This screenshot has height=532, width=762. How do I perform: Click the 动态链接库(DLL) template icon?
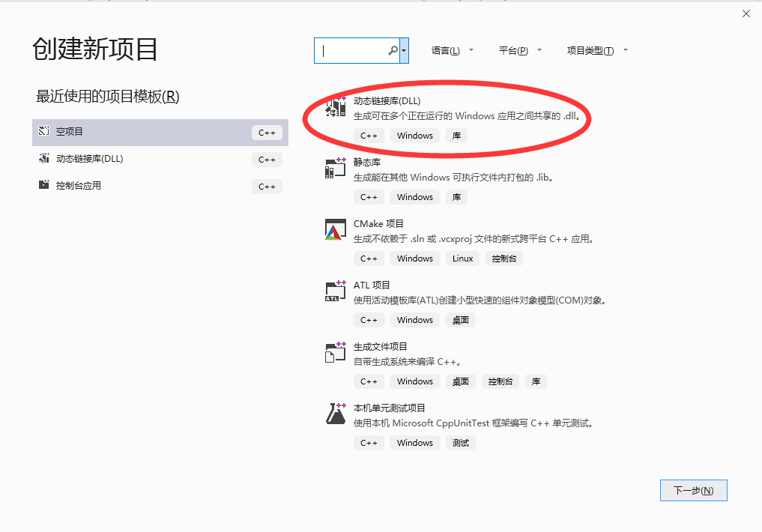(x=335, y=106)
